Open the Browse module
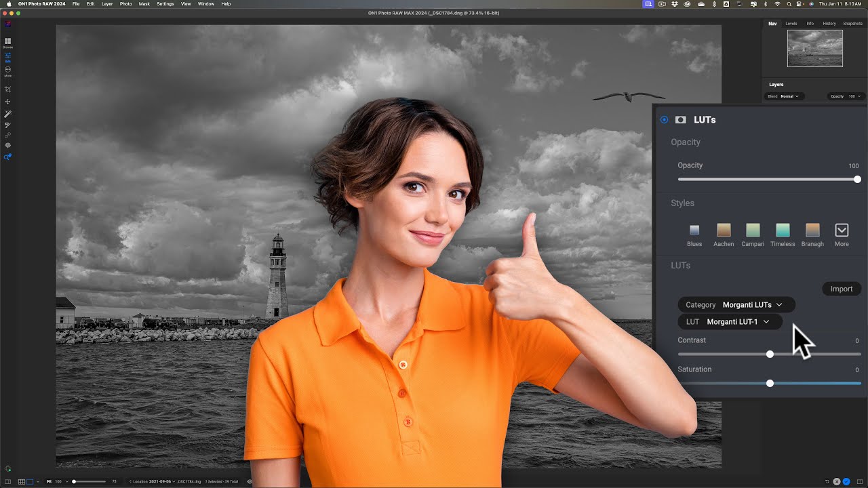Viewport: 868px width, 488px height. 7,42
